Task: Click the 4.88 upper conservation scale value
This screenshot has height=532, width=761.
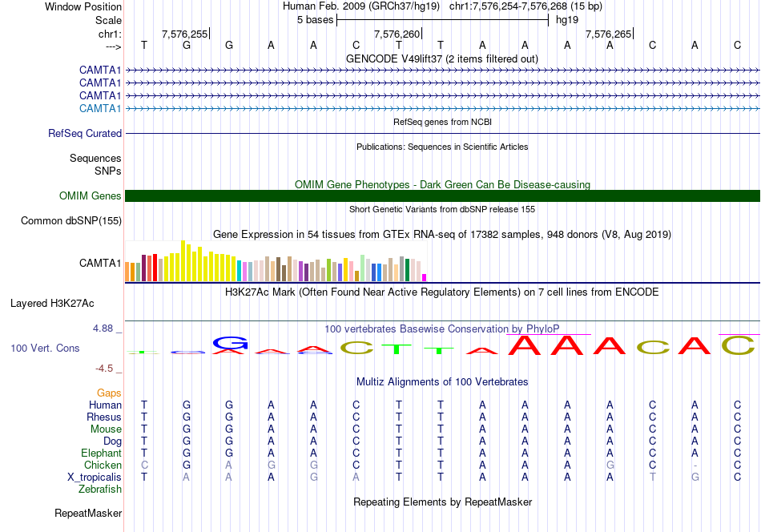Action: tap(103, 328)
